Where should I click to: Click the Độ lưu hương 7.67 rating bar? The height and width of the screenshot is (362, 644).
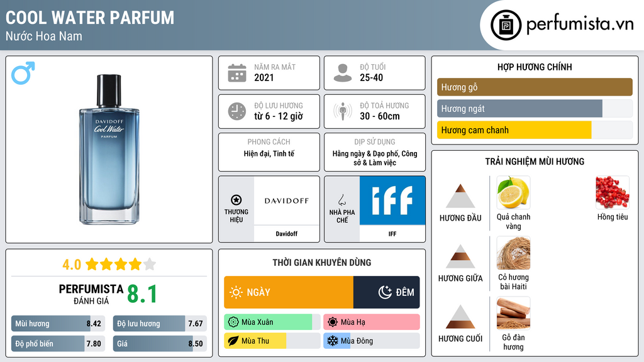160,324
